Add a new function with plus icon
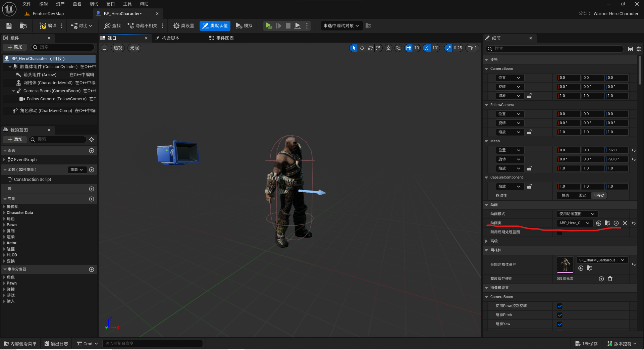This screenshot has height=350, width=644. 92,170
